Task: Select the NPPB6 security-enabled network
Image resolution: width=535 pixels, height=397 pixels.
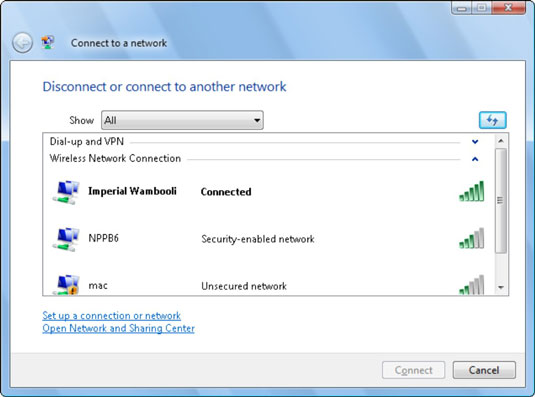Action: click(x=269, y=239)
